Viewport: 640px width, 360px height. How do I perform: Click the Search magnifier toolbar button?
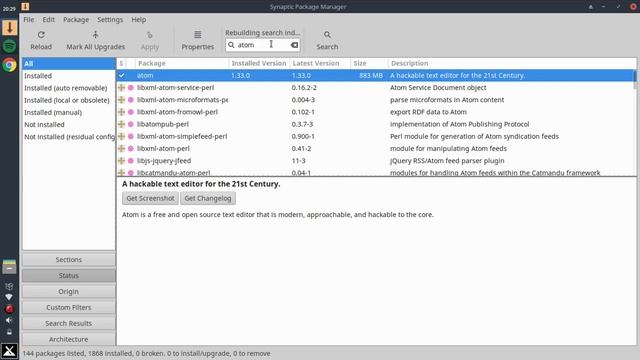pos(327,40)
